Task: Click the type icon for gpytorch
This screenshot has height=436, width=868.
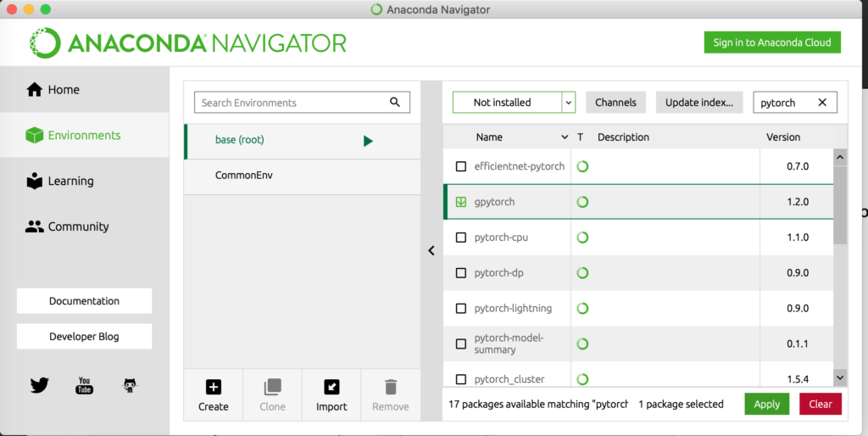Action: 582,202
